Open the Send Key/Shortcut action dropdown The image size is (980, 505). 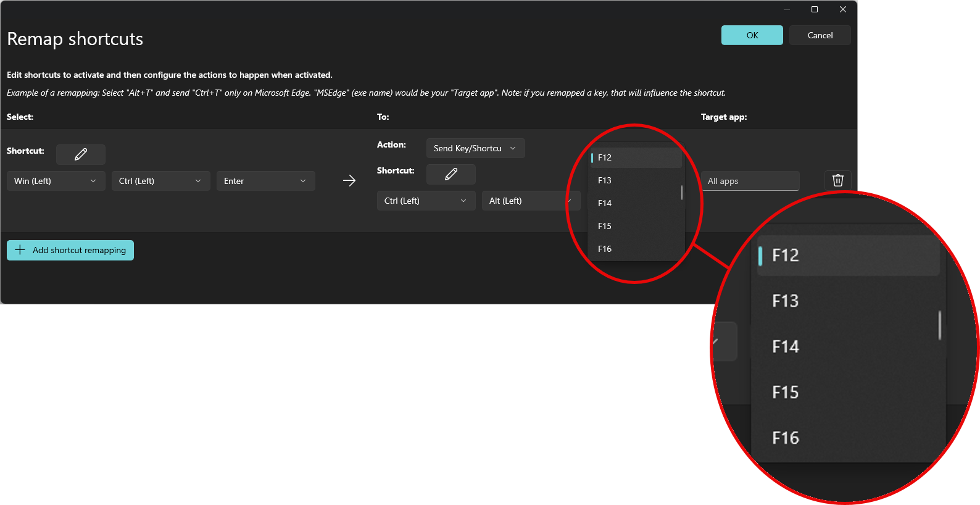[x=476, y=148]
